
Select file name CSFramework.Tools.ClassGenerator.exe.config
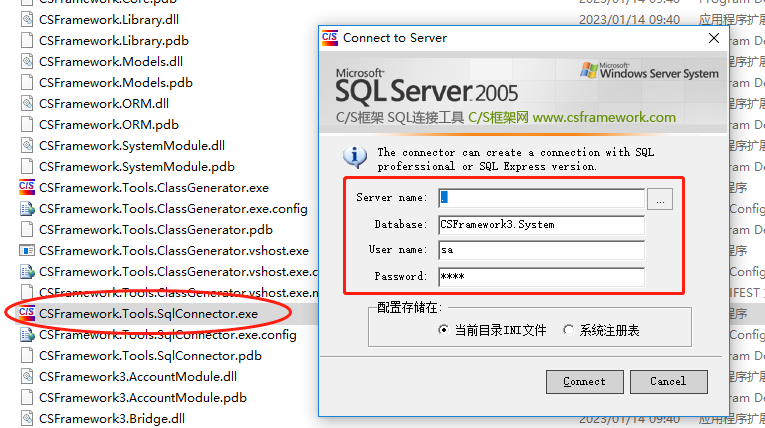point(173,208)
